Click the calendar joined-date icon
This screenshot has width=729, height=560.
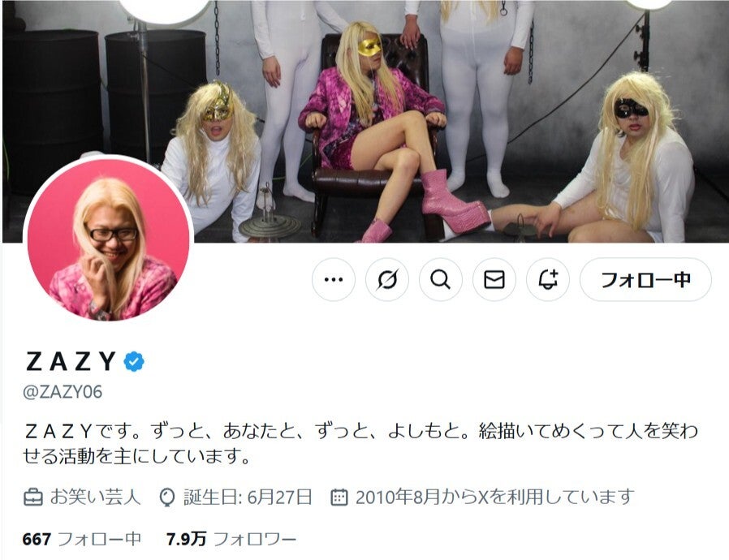pos(339,498)
